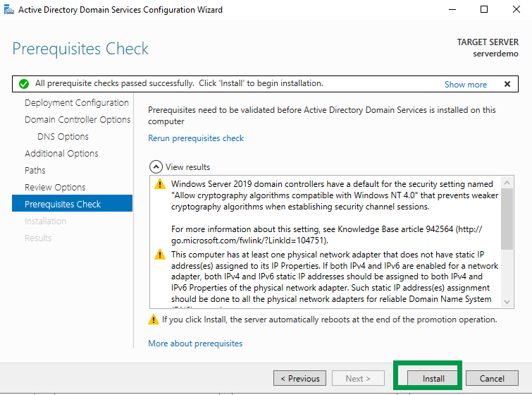
Task: Dismiss the prerequisite notification banner
Action: click(507, 84)
